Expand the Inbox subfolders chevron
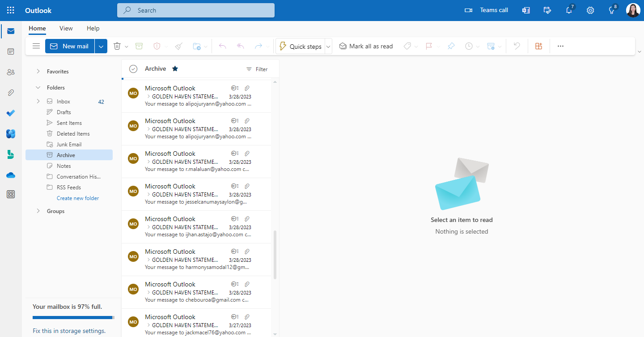The width and height of the screenshot is (644, 337). coord(38,101)
